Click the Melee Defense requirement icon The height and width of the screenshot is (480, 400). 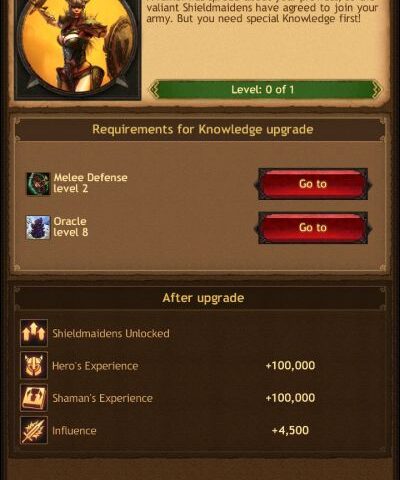(x=38, y=184)
